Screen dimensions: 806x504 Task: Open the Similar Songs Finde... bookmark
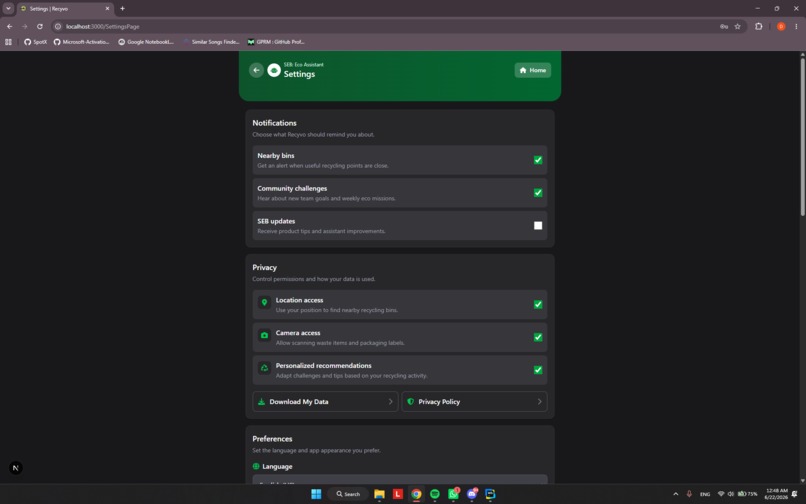click(211, 42)
